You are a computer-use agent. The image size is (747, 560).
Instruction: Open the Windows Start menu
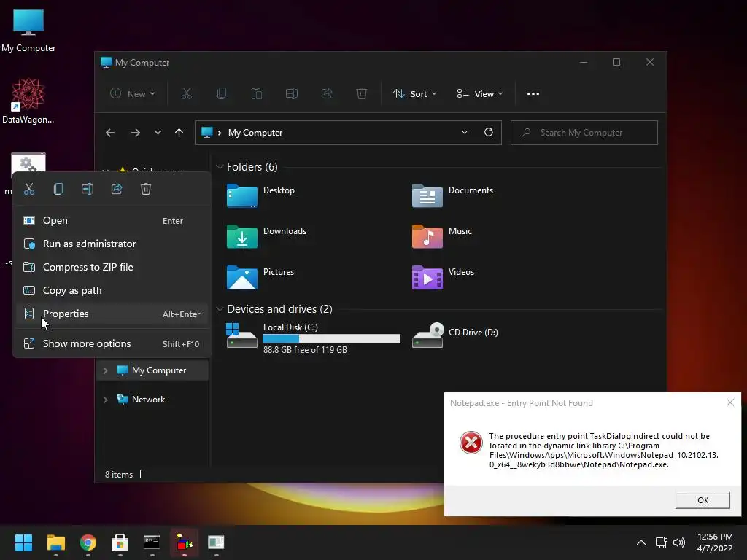pos(23,542)
